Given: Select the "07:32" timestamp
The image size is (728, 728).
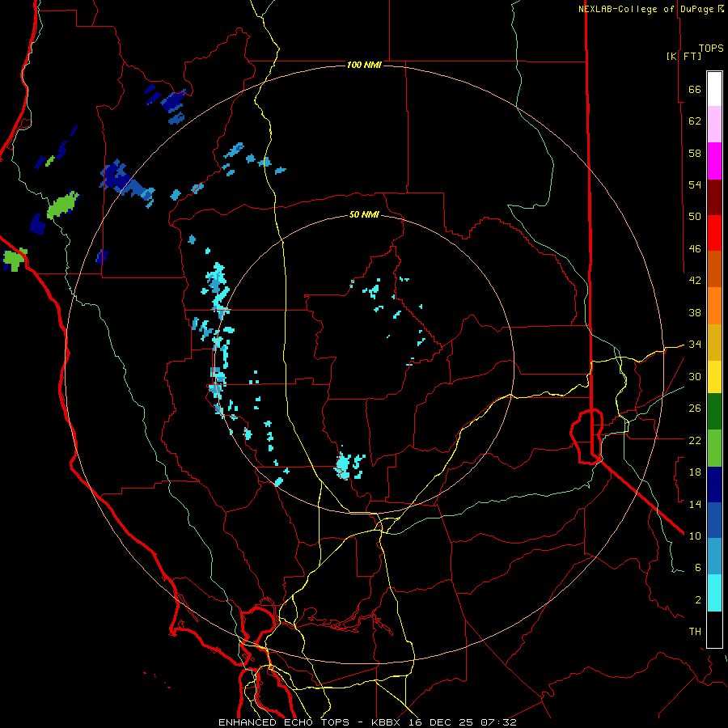Looking at the screenshot, I should tap(498, 722).
